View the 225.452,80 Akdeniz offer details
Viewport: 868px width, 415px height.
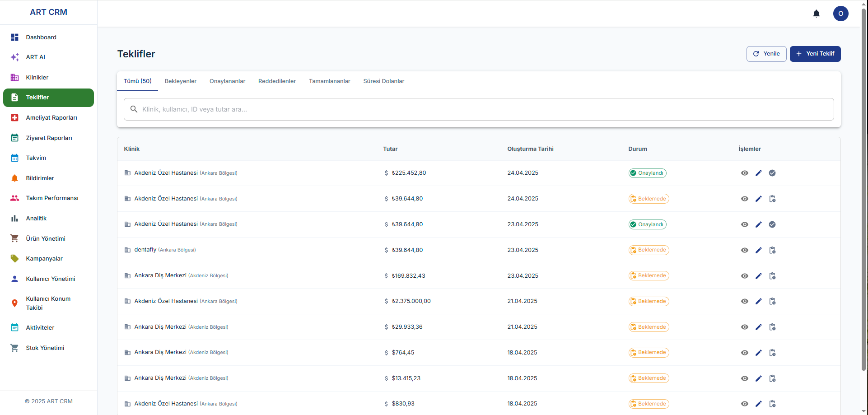[744, 173]
